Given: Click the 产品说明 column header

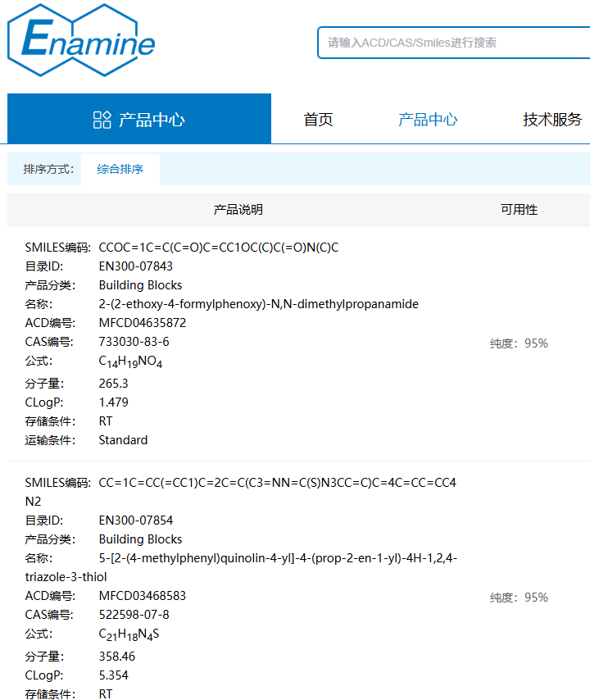Looking at the screenshot, I should click(238, 210).
